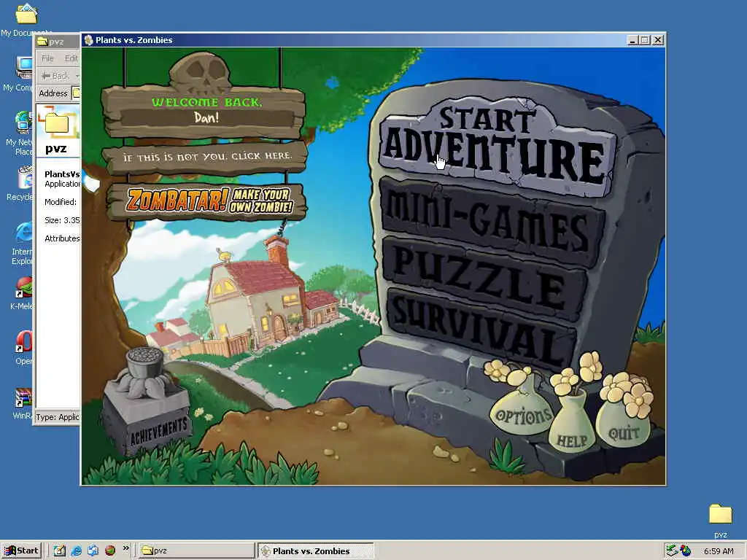Switch to pvz folder taskbar button
Viewport: 747px width, 560px height.
pyautogui.click(x=196, y=551)
